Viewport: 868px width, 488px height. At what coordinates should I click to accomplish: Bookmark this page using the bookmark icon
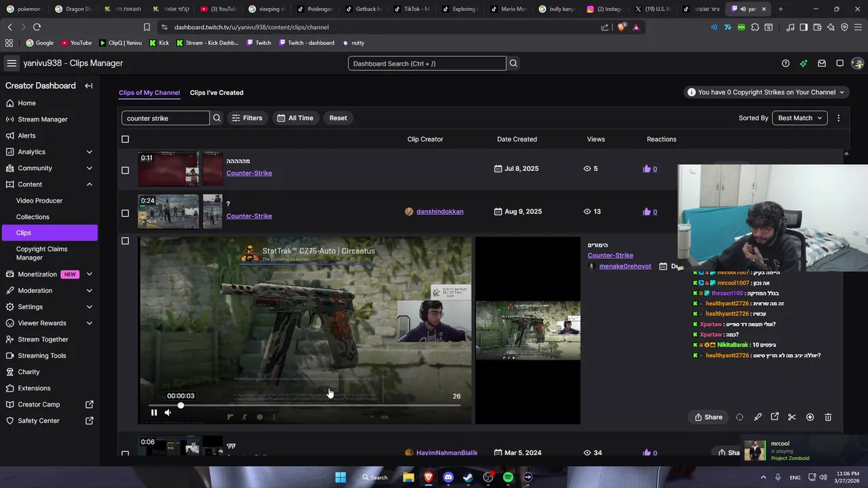(x=146, y=27)
